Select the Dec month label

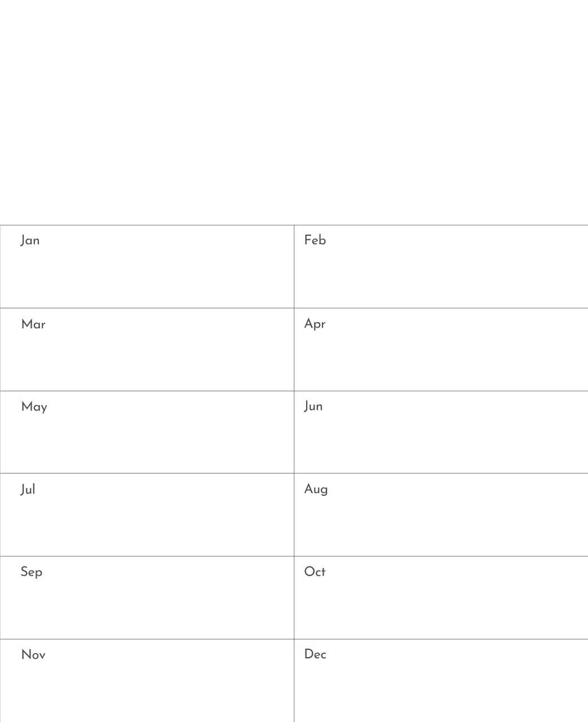click(315, 654)
